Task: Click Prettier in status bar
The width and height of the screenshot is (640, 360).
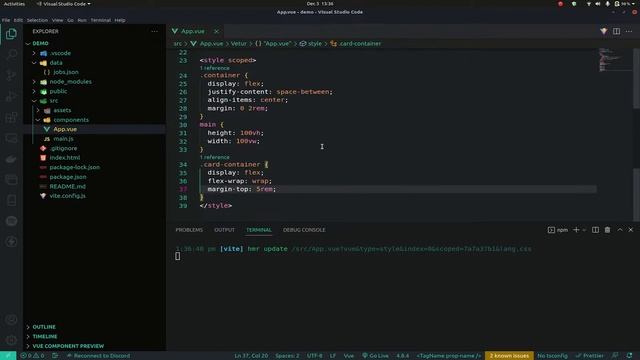Action: (589, 356)
